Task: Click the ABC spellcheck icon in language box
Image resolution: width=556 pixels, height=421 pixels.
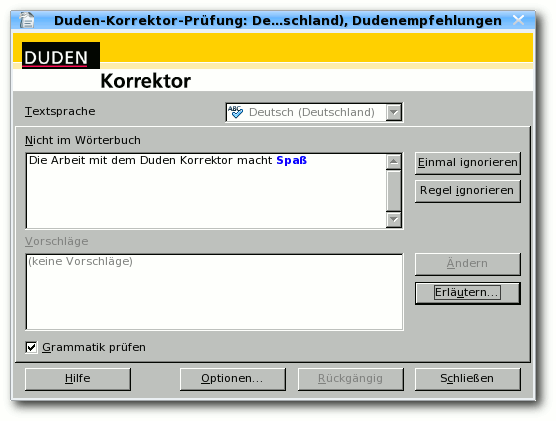Action: point(235,112)
